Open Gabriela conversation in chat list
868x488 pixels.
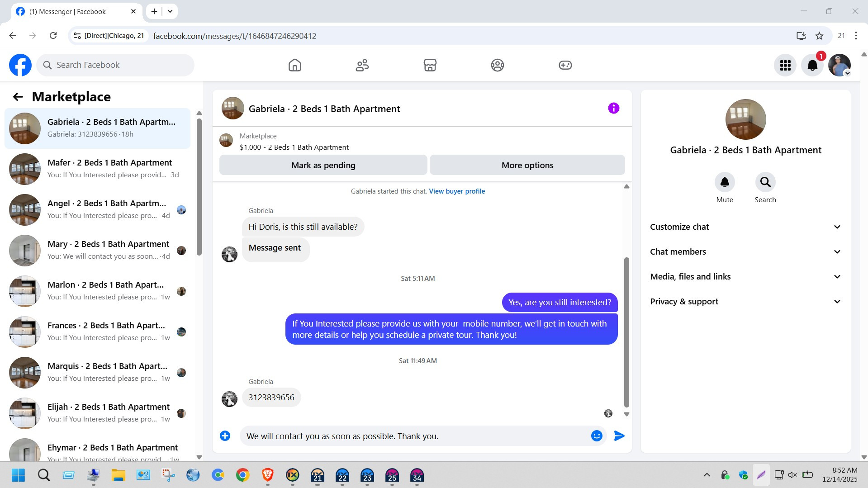tap(97, 128)
